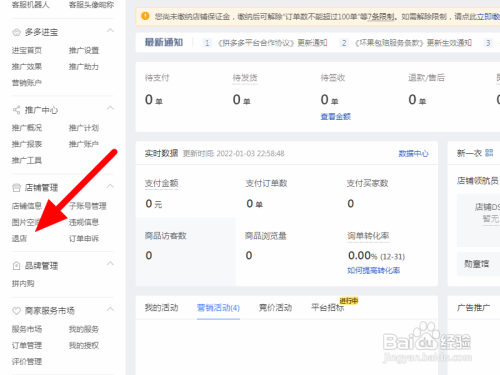Collapse the 商家服务市场 menu section
The image size is (500, 375).
[110, 309]
